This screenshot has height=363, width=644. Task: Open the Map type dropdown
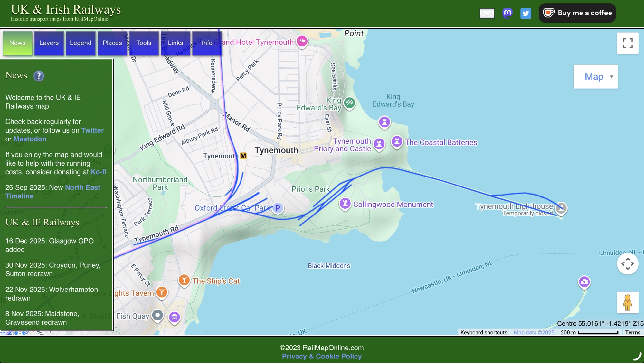tap(595, 77)
